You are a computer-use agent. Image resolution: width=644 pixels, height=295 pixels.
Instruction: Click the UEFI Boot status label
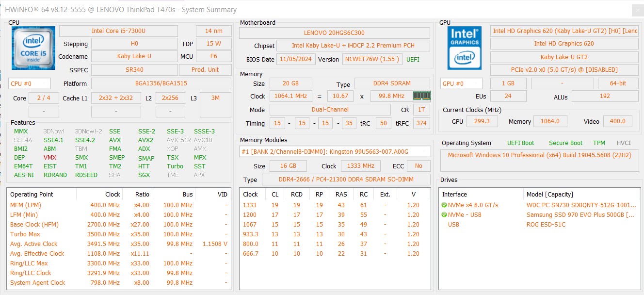point(521,143)
